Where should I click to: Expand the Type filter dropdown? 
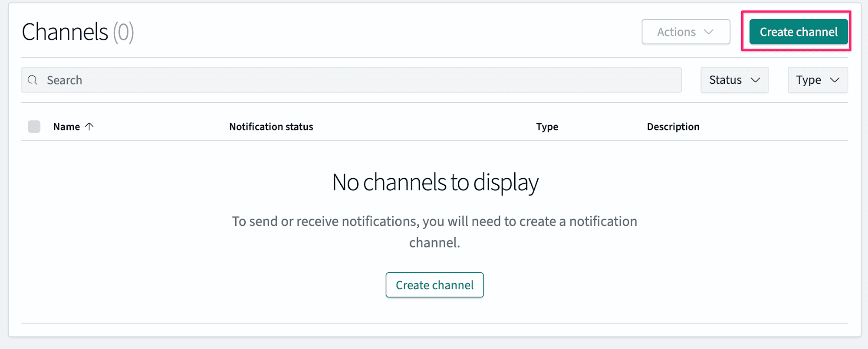click(x=818, y=80)
